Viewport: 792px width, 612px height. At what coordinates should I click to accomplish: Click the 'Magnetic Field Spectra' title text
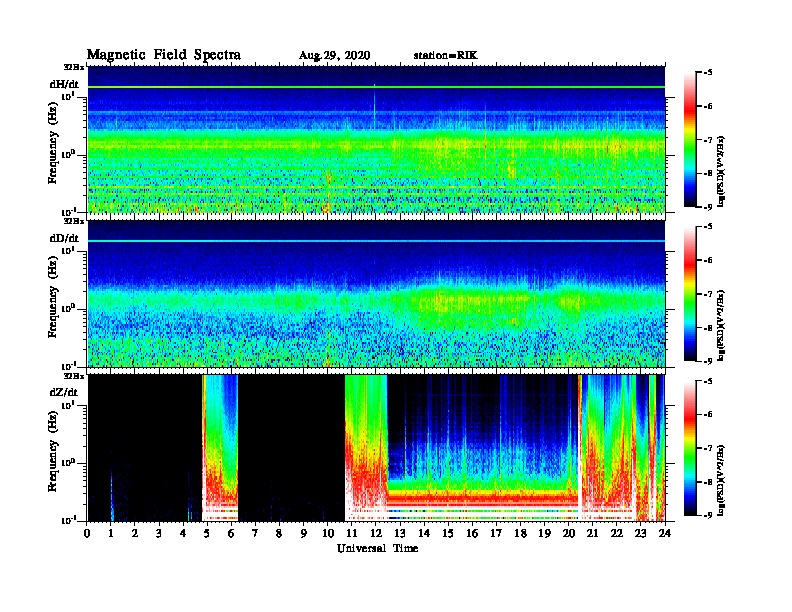[164, 55]
